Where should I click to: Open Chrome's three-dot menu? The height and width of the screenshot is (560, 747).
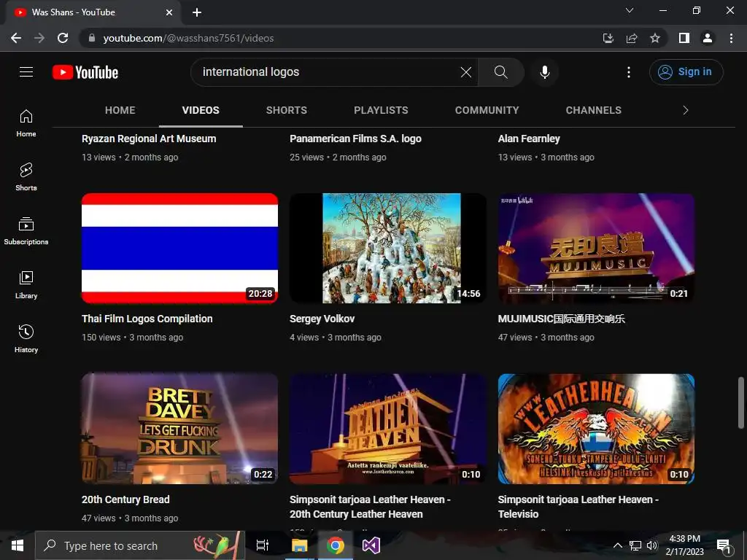(x=731, y=38)
